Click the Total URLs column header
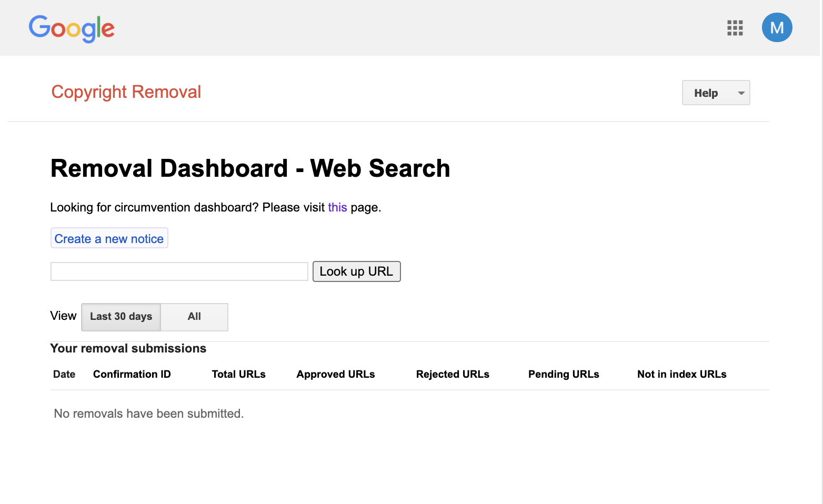 [238, 374]
